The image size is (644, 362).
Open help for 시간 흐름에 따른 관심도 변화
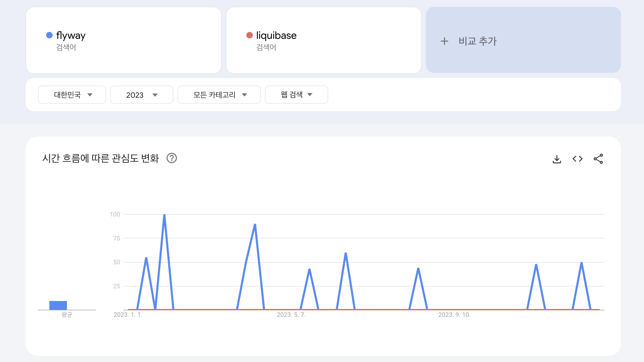click(x=172, y=158)
